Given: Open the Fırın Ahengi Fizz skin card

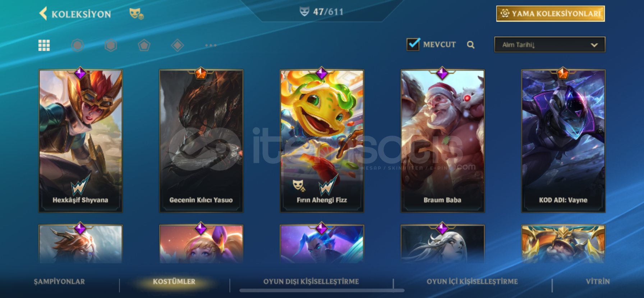Looking at the screenshot, I should pos(322,141).
